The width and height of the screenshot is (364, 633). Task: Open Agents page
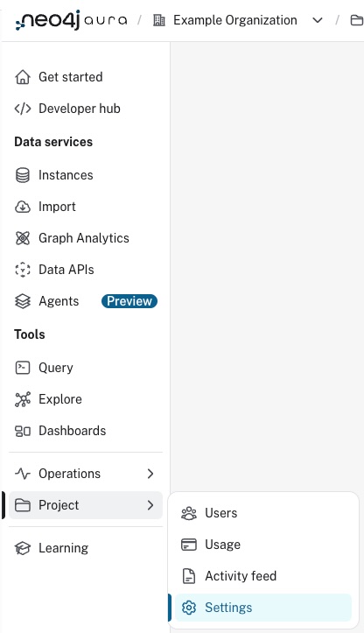[86, 301]
